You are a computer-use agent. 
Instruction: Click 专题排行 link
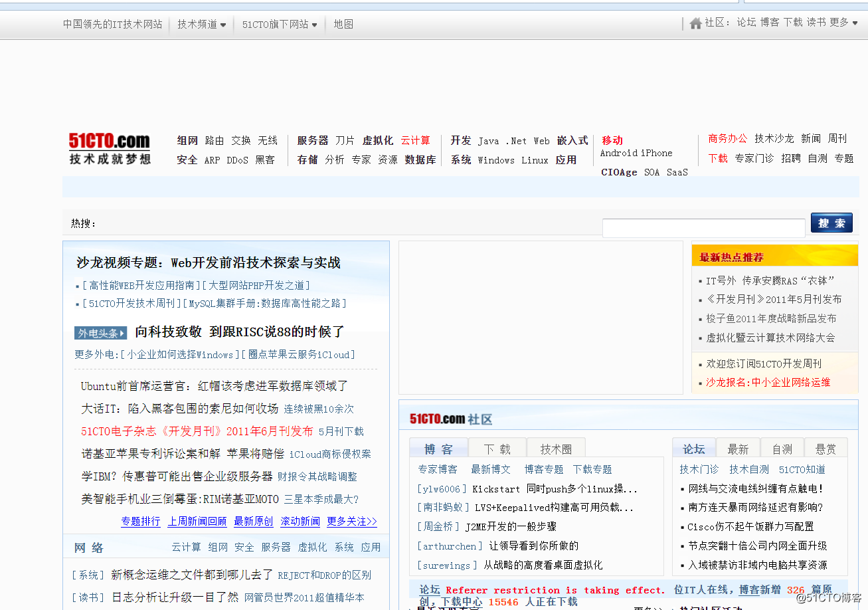point(140,522)
